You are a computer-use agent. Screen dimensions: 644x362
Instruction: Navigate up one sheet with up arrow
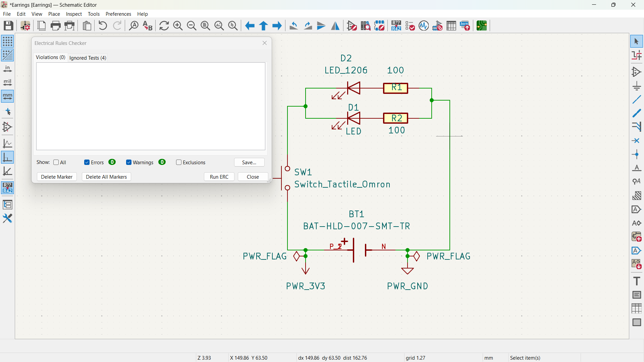pyautogui.click(x=263, y=26)
